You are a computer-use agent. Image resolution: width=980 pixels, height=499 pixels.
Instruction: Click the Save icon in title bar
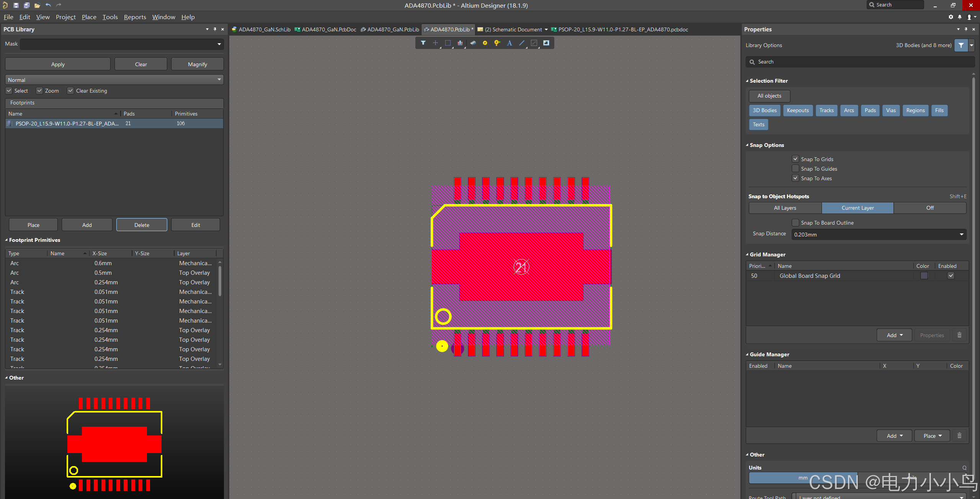(16, 5)
